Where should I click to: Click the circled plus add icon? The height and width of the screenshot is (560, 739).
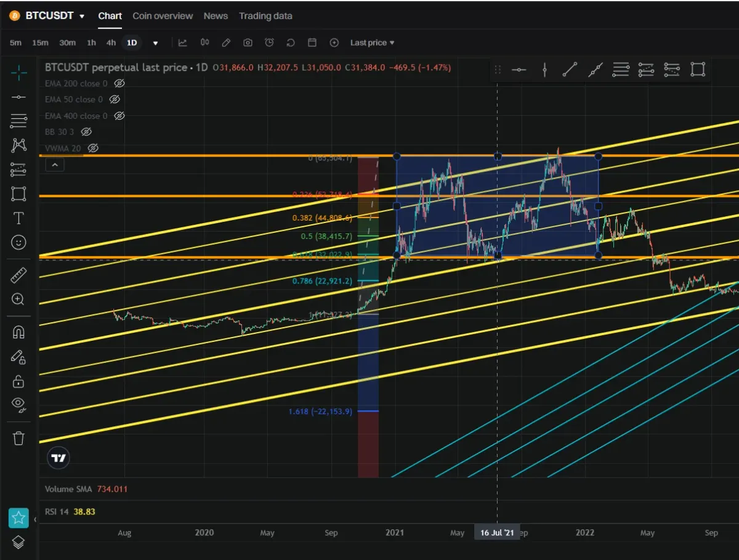coord(334,43)
